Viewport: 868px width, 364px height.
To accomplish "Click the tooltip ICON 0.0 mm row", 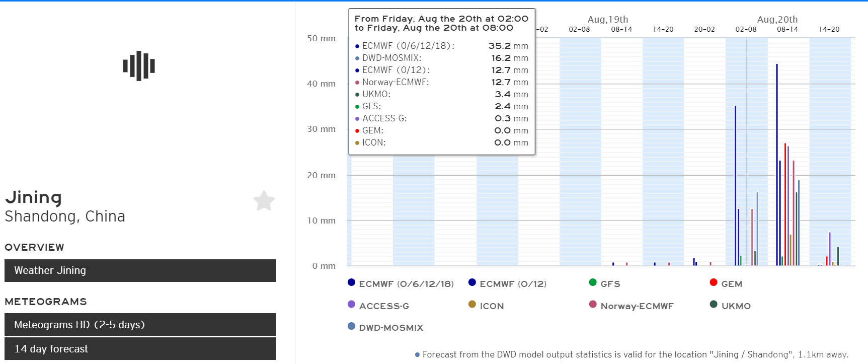I will pyautogui.click(x=442, y=142).
